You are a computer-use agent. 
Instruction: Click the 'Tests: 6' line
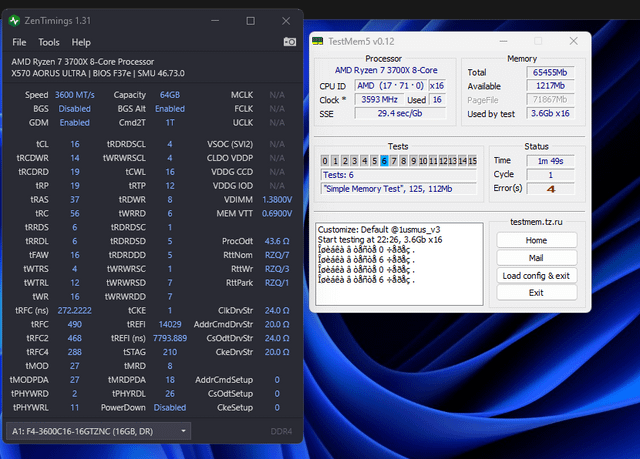[398, 175]
